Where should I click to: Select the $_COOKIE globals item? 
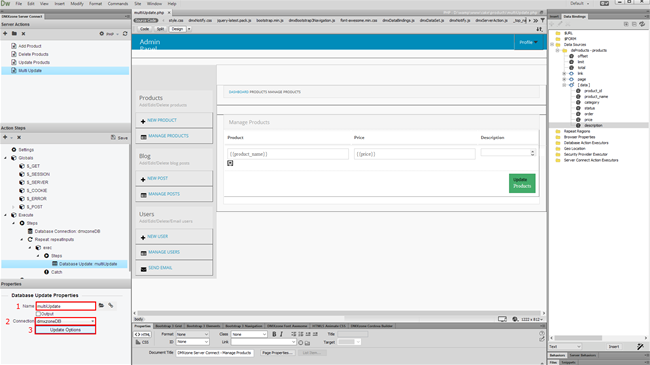pyautogui.click(x=36, y=190)
